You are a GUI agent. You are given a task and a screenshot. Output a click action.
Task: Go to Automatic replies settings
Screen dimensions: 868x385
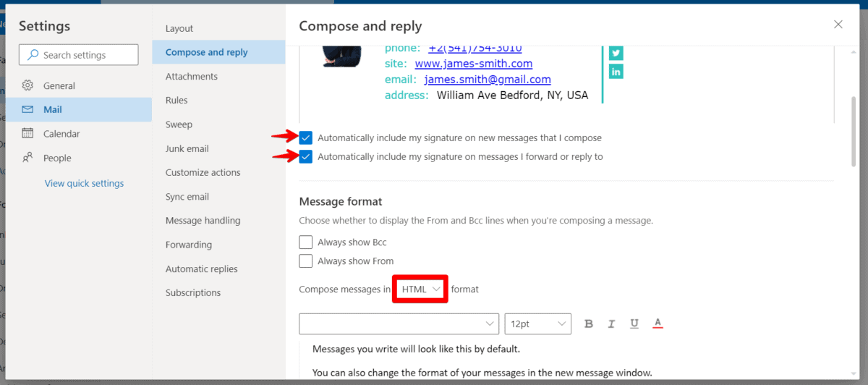pos(201,268)
